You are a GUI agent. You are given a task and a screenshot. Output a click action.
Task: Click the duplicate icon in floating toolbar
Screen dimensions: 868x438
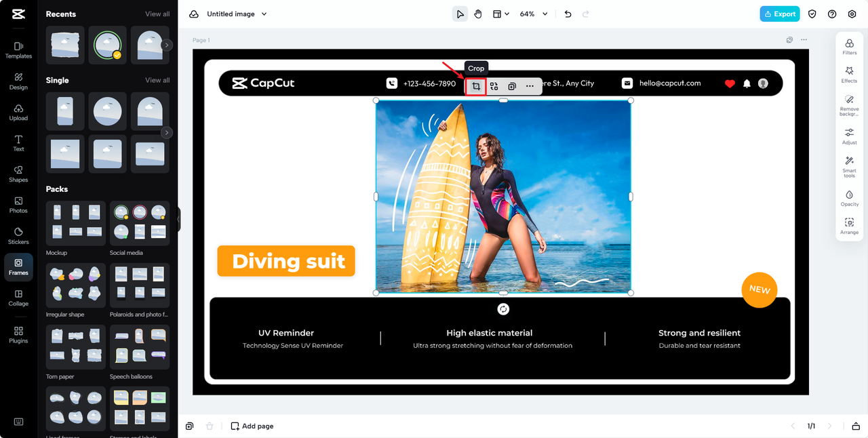(x=512, y=86)
